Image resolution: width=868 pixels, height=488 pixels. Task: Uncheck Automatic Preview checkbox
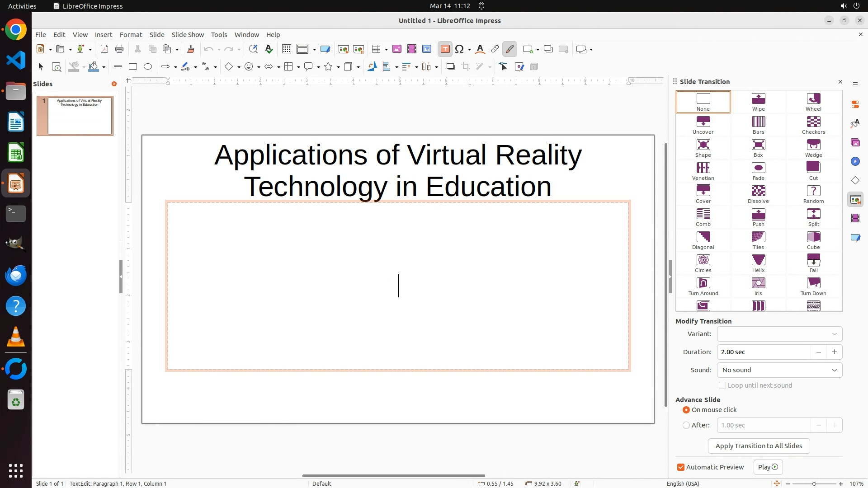point(681,467)
